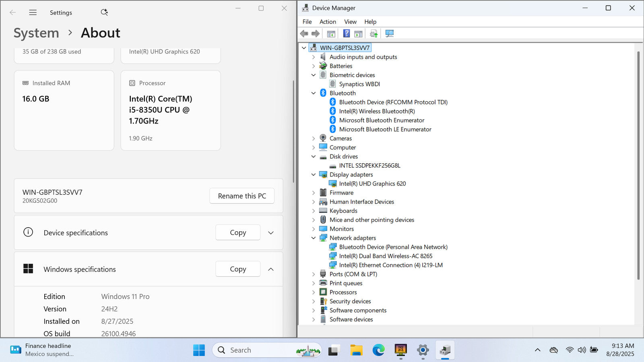The image size is (644, 362).
Task: Click Scan for hardware changes toolbar icon
Action: (x=389, y=34)
